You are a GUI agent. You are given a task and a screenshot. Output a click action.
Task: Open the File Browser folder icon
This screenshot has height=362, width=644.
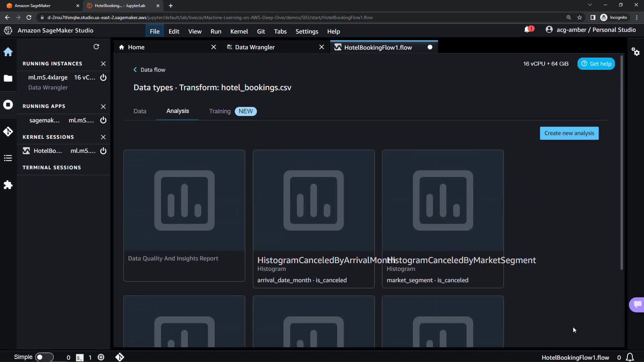[x=8, y=78]
